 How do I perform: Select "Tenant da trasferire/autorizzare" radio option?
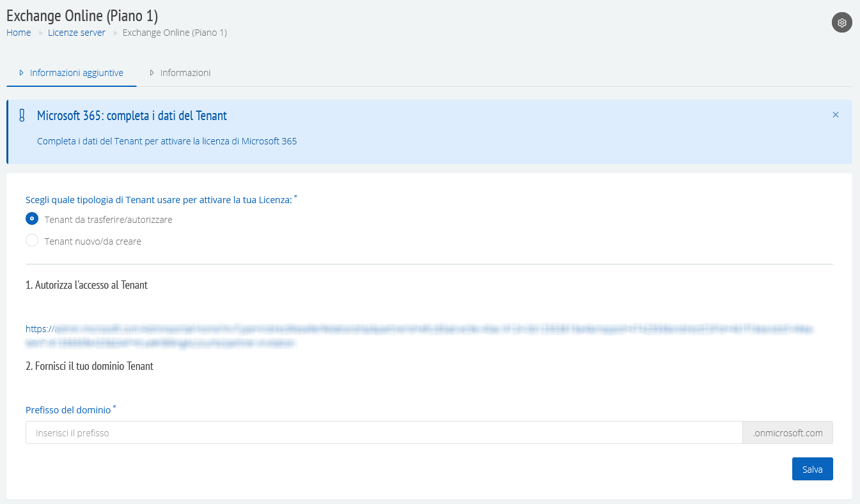tap(32, 219)
